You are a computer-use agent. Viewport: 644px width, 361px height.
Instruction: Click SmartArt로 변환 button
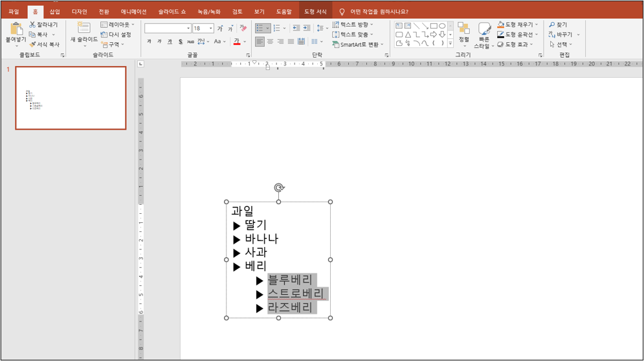[x=358, y=45]
